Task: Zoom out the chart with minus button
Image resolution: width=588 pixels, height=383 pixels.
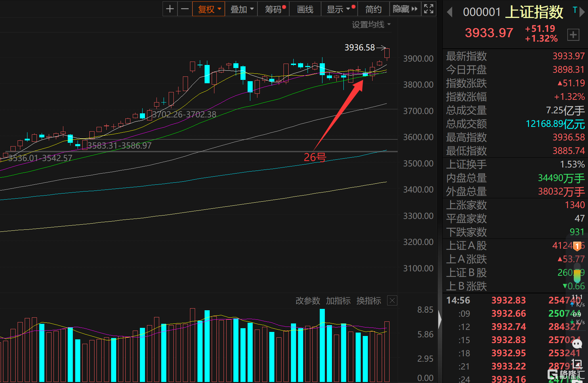Action: click(185, 9)
